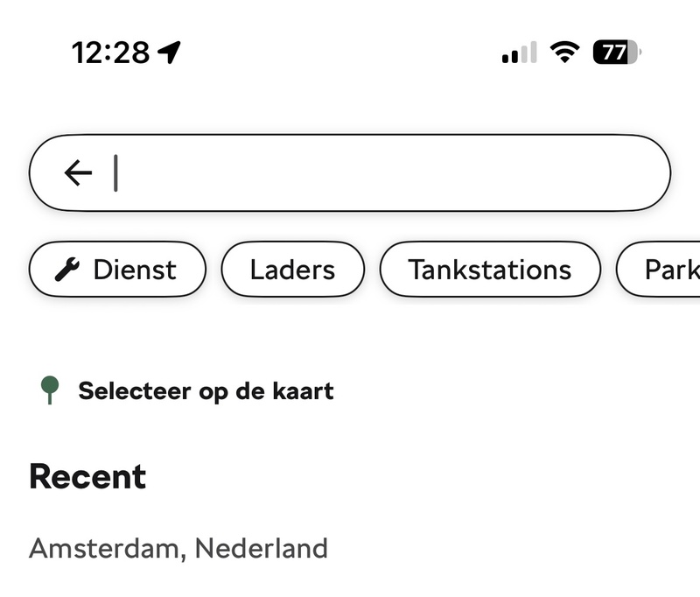Click the "Selecteer op de kaart" link
Image resolution: width=700 pixels, height=597 pixels.
tap(206, 390)
